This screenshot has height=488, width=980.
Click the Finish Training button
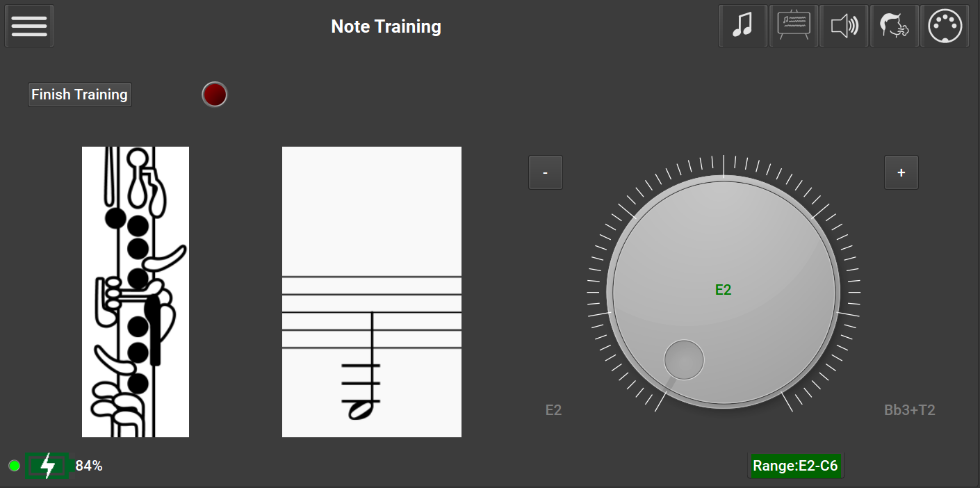tap(80, 95)
